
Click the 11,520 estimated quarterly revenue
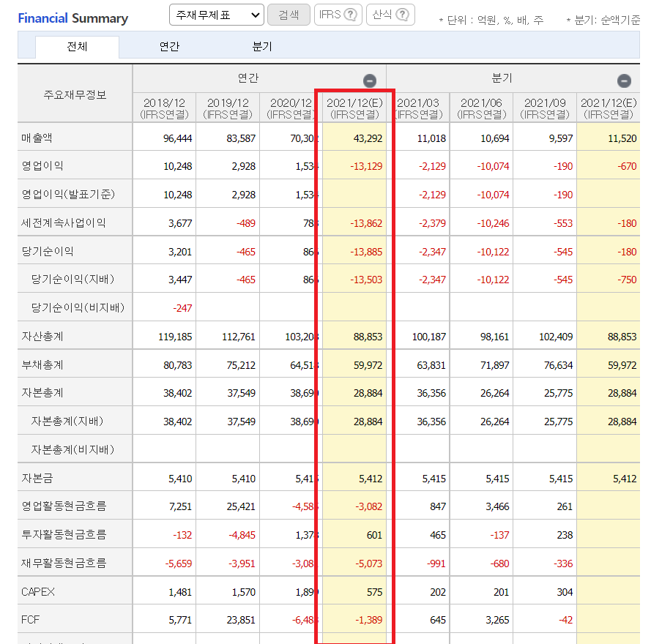point(622,138)
